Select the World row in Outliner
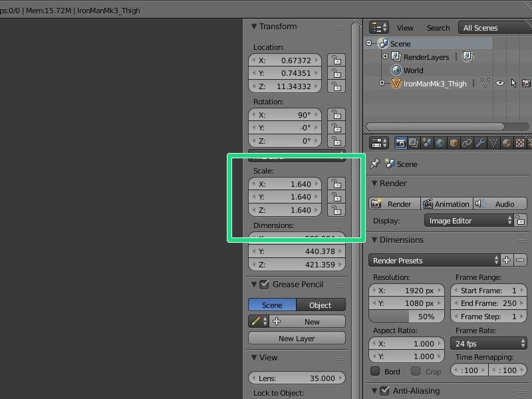The image size is (532, 399). [x=413, y=70]
